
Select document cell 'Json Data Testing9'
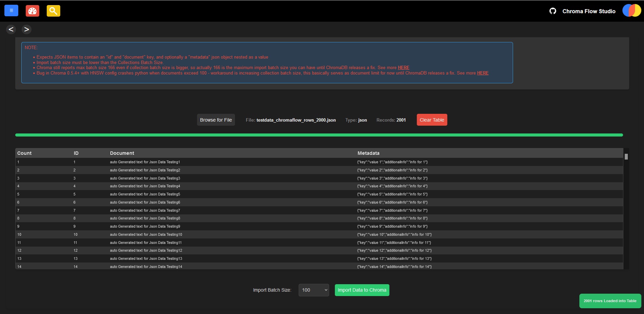tap(145, 227)
